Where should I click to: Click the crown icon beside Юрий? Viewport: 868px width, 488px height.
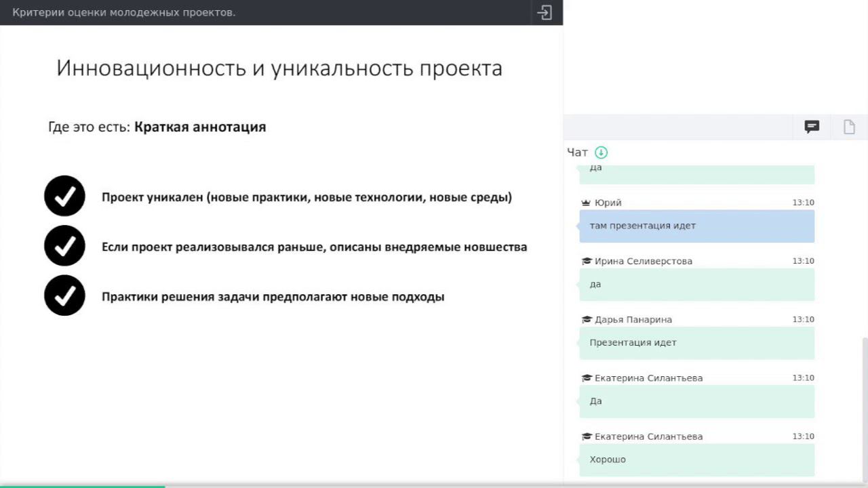point(587,203)
